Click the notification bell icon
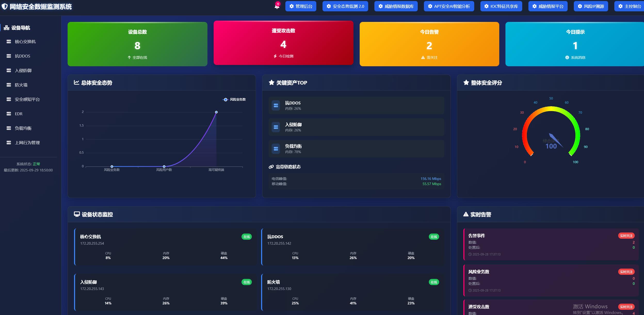644x315 pixels. coord(277,6)
